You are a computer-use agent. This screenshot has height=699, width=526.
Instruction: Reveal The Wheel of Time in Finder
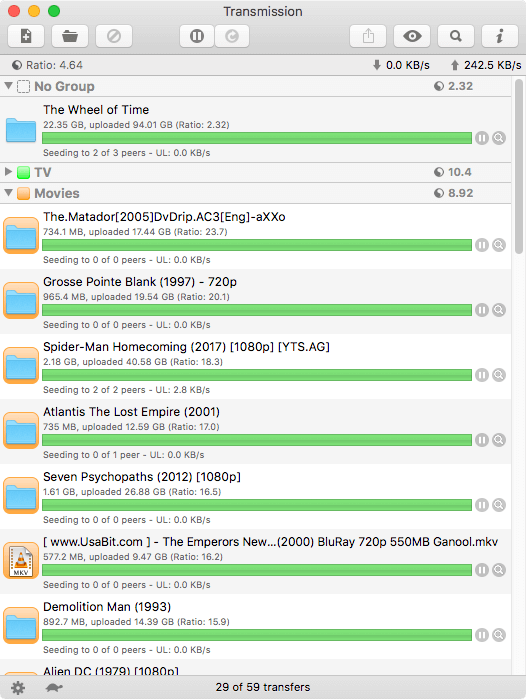click(x=499, y=138)
